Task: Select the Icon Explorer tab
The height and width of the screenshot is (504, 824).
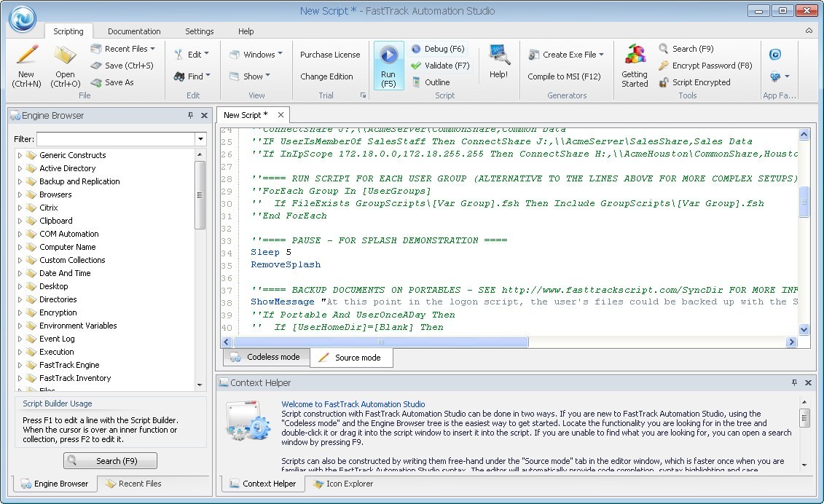Action: [x=343, y=484]
